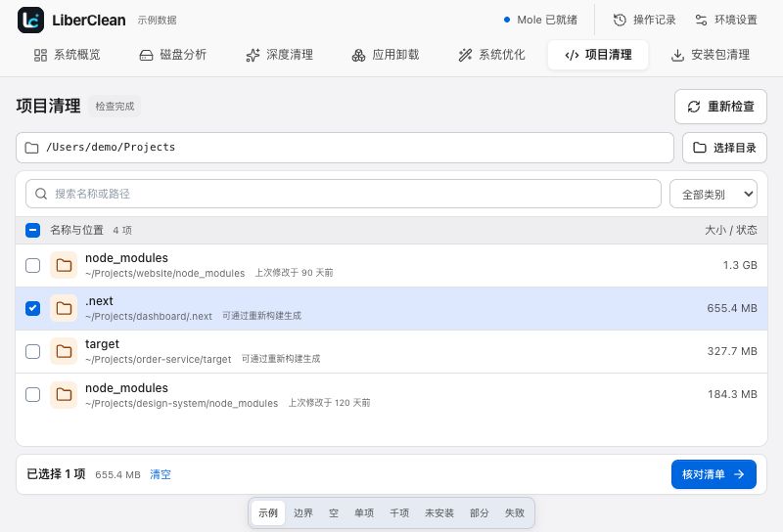Select the 单项 scenario segment
Viewport: 783px width, 532px height.
[364, 513]
